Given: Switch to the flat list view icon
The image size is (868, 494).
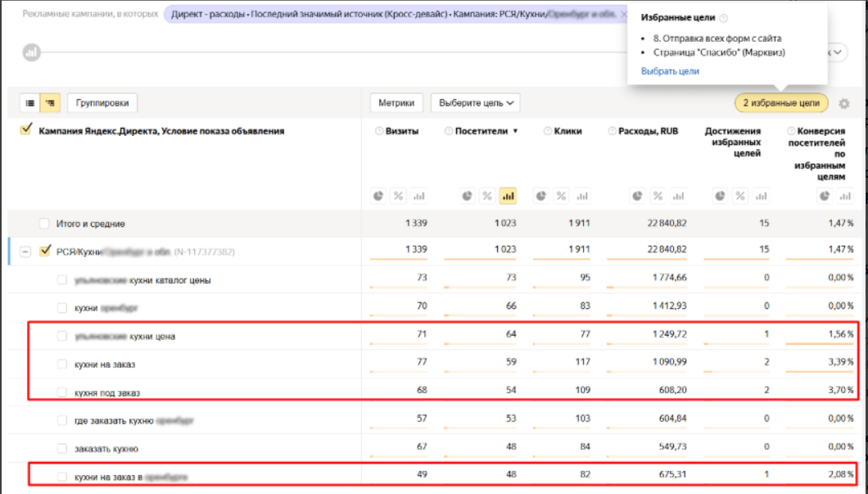Looking at the screenshot, I should click(x=30, y=103).
